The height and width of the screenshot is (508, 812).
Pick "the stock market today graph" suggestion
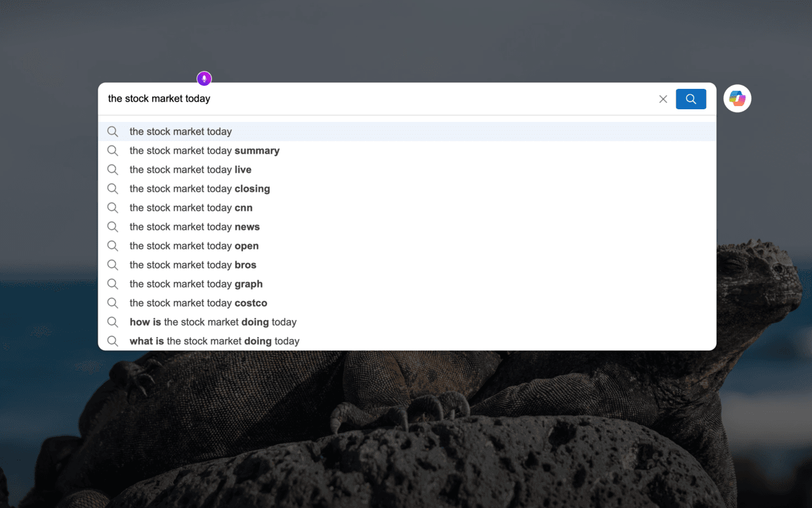click(196, 284)
